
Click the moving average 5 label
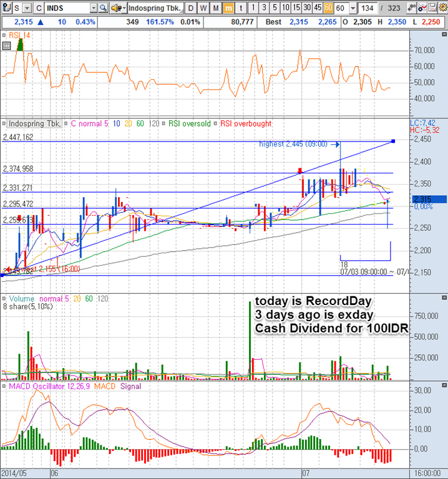coord(106,123)
